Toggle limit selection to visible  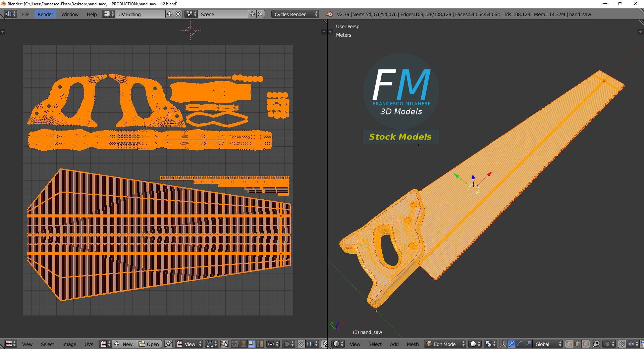(x=596, y=344)
